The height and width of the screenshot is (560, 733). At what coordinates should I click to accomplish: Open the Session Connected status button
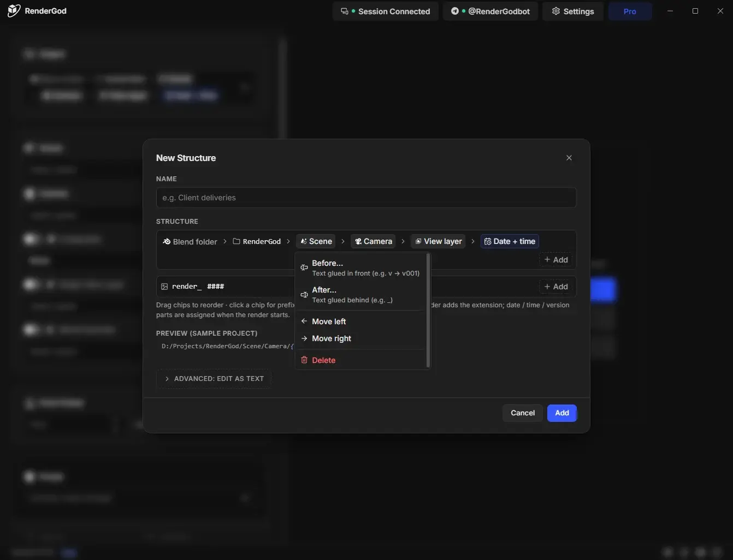pyautogui.click(x=386, y=11)
